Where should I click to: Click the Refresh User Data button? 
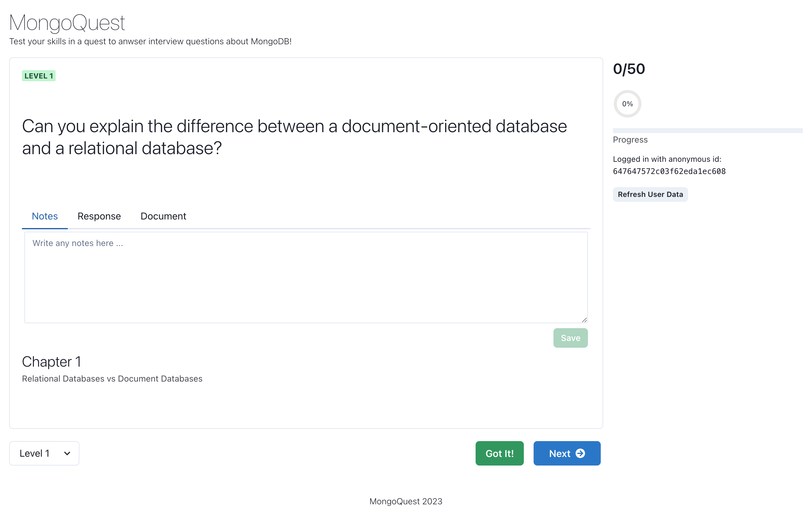coord(650,194)
